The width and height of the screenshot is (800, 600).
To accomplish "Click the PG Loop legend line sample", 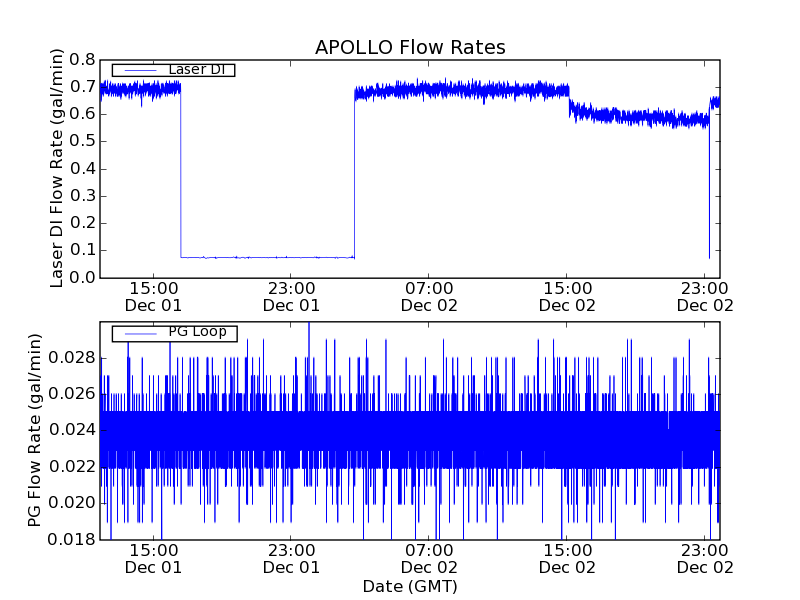I will [140, 334].
